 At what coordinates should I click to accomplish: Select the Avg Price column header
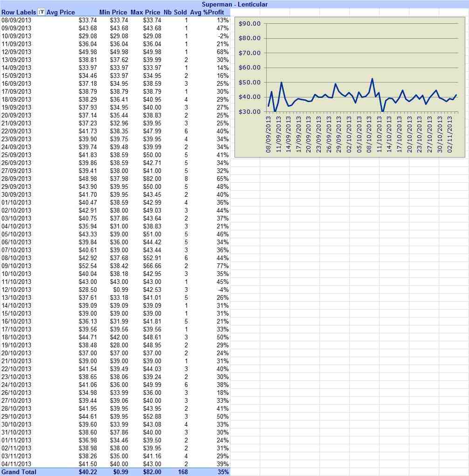tap(61, 12)
